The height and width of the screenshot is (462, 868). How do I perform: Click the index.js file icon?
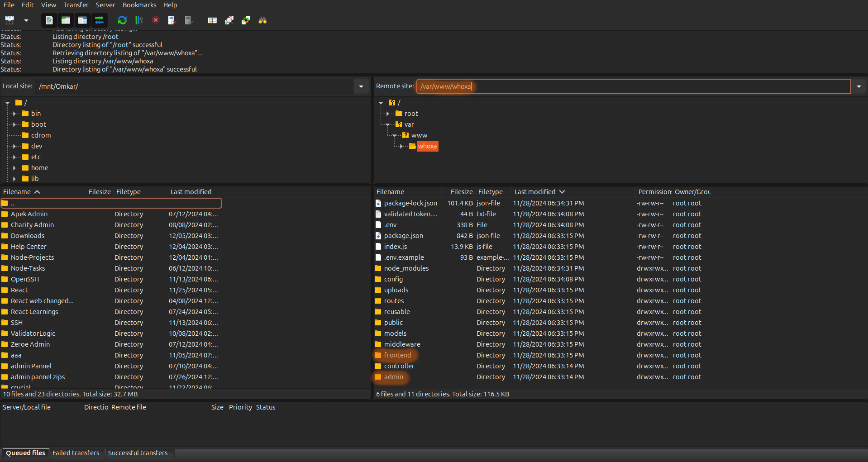(x=378, y=247)
